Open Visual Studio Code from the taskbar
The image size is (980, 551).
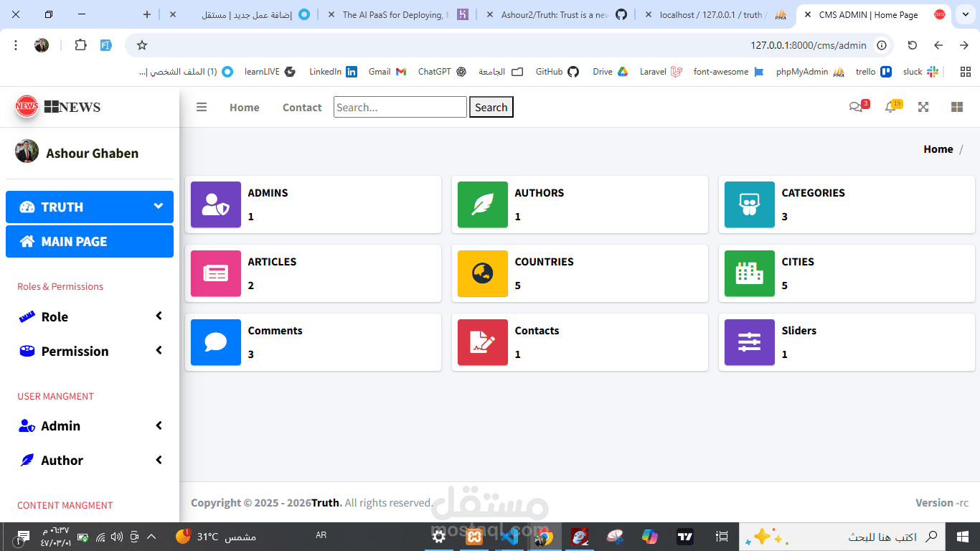coord(509,536)
